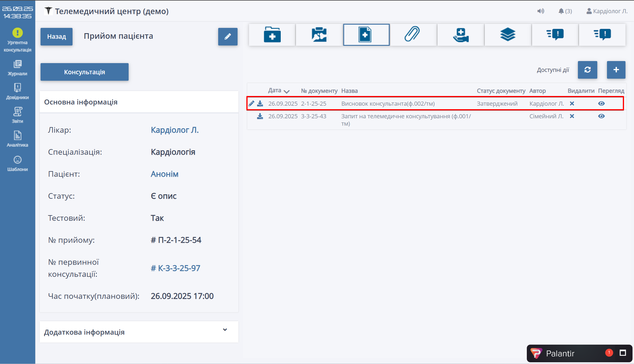Open the notifications bell (3)
Viewport: 634px width, 364px height.
click(x=565, y=11)
